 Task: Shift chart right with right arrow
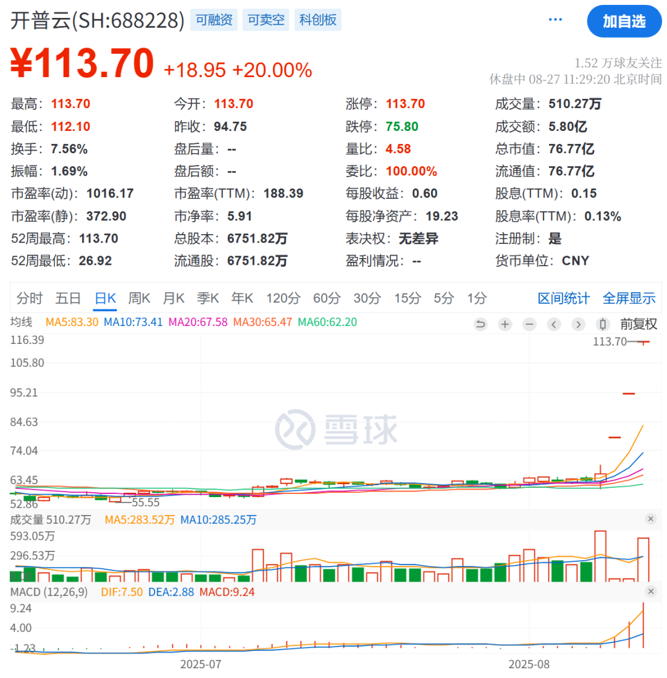(578, 324)
